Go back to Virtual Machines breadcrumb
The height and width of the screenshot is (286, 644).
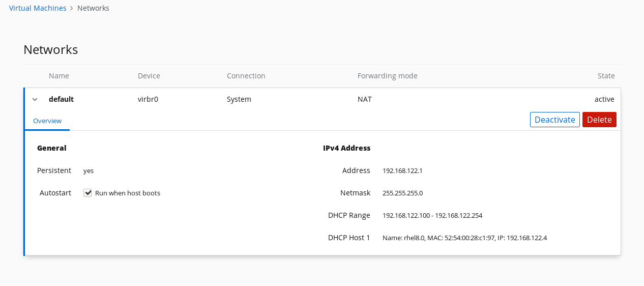pyautogui.click(x=38, y=8)
